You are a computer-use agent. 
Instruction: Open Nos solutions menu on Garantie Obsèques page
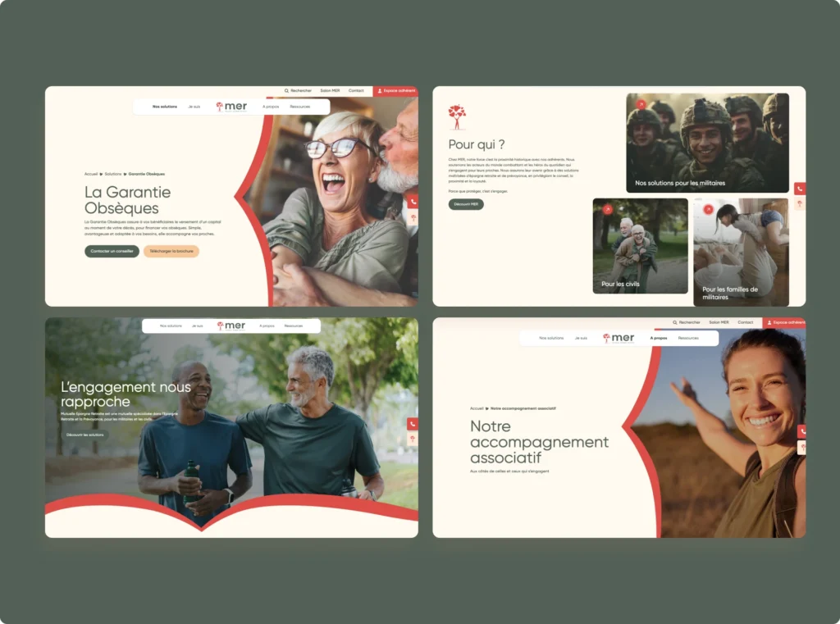(165, 107)
